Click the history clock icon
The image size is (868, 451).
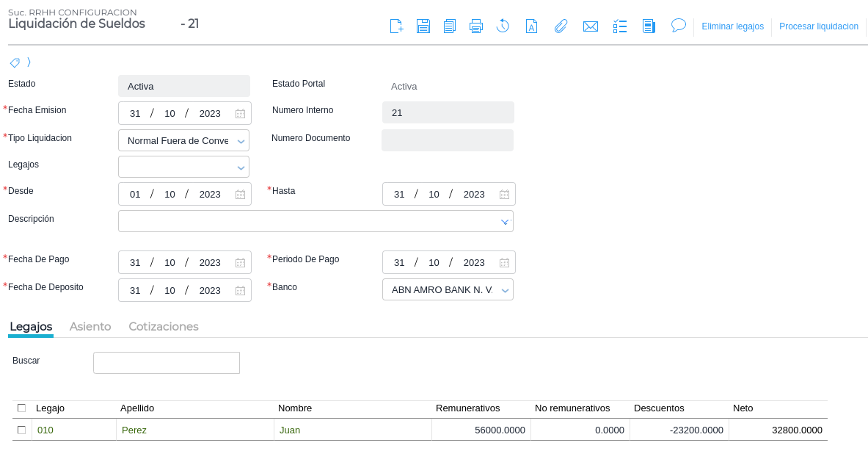503,26
